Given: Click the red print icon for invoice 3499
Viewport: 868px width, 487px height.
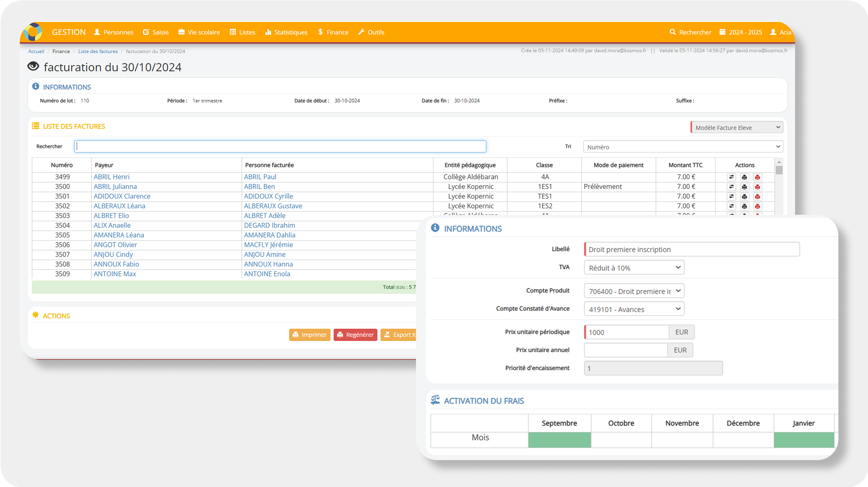Looking at the screenshot, I should [x=757, y=177].
